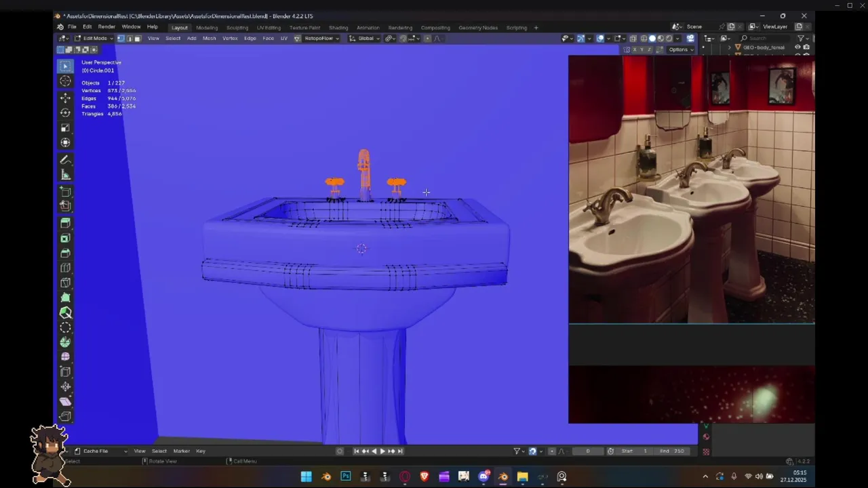Open the Marker menu in timeline

pos(181,451)
